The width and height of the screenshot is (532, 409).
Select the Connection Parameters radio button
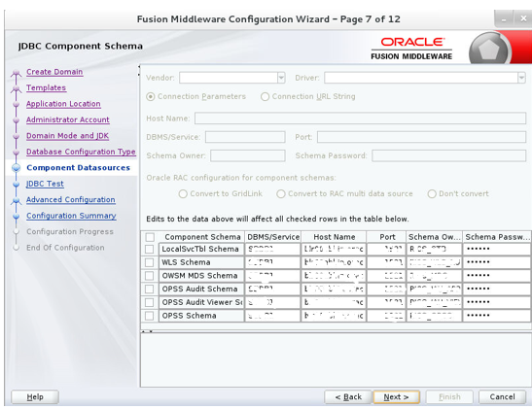pos(151,96)
